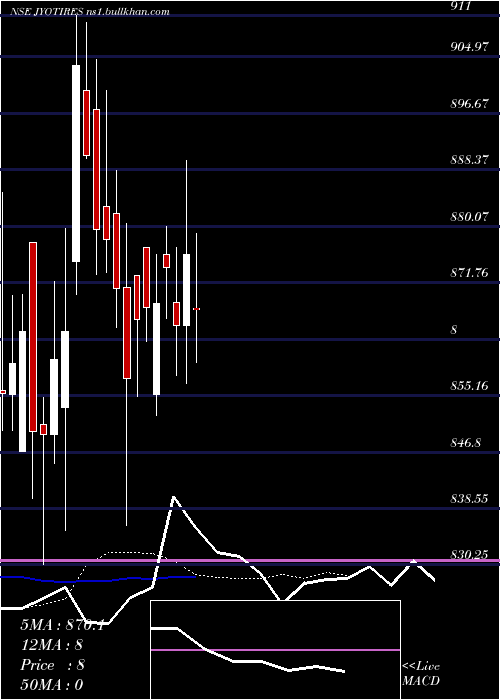The width and height of the screenshot is (500, 700).
Task: Click the 50MA value readout
Action: tap(52, 685)
